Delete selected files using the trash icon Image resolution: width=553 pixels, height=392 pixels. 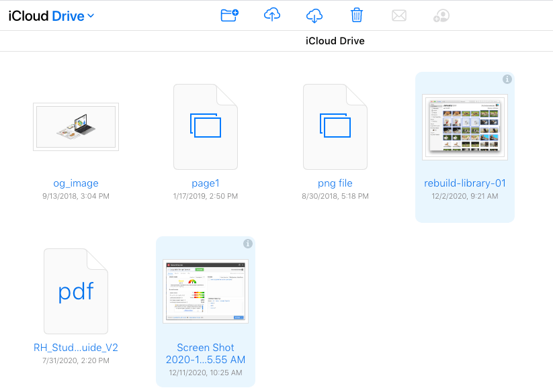click(x=356, y=15)
